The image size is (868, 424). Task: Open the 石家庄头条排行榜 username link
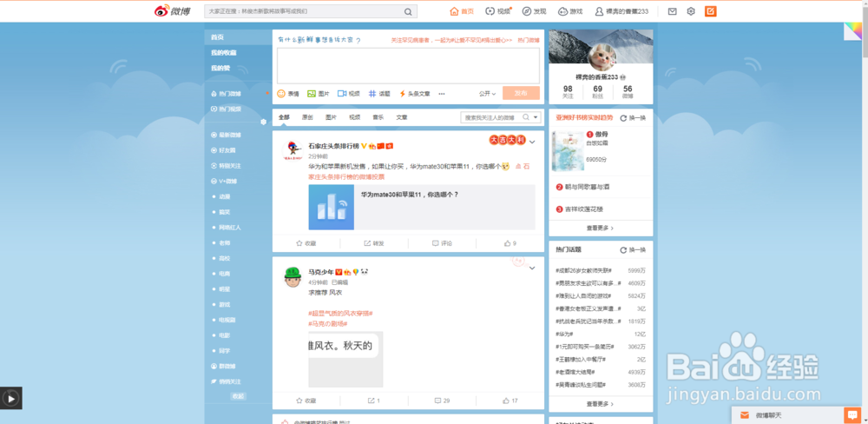point(334,146)
